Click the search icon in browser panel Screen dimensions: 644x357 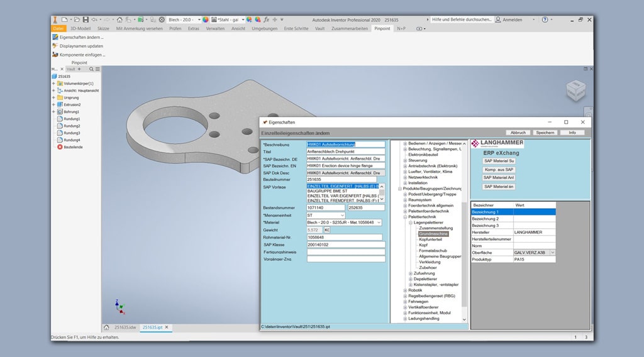click(91, 69)
